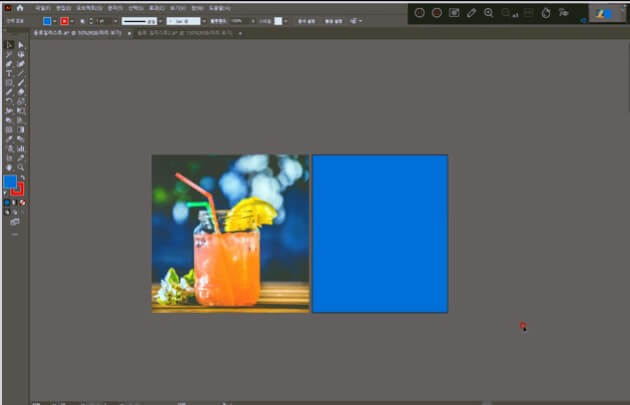Open the arrange/align options dropdown
Image resolution: width=630 pixels, height=405 pixels.
coord(356,21)
